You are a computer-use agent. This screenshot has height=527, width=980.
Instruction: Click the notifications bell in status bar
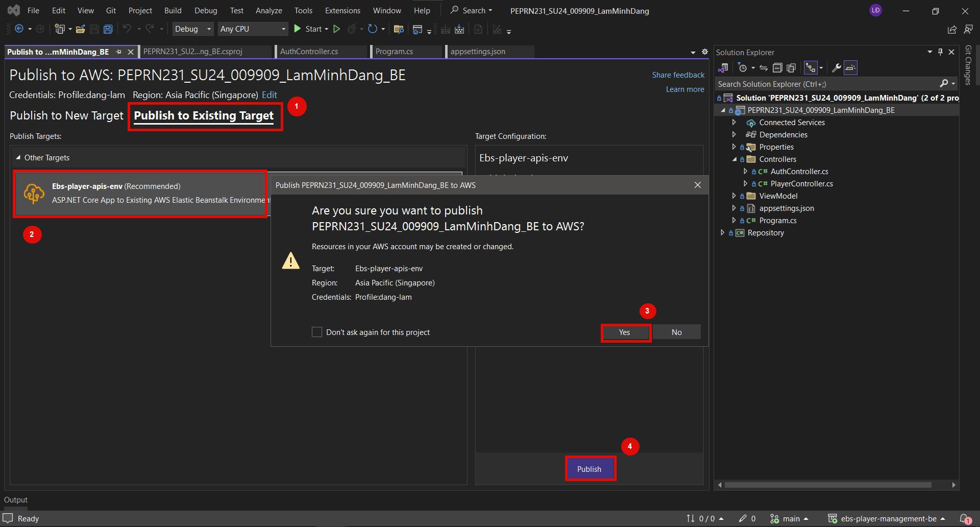point(965,519)
